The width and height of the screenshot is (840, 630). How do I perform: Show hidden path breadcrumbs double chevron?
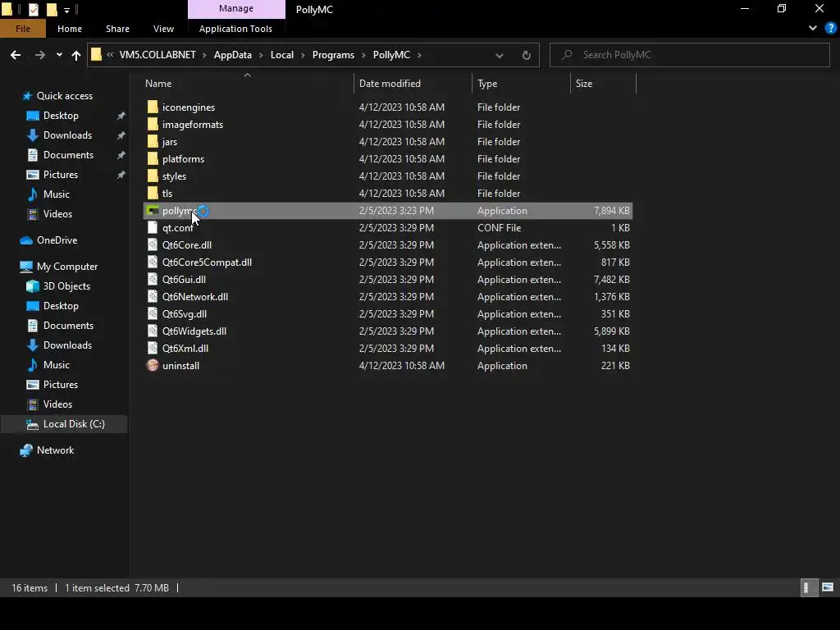pos(110,55)
